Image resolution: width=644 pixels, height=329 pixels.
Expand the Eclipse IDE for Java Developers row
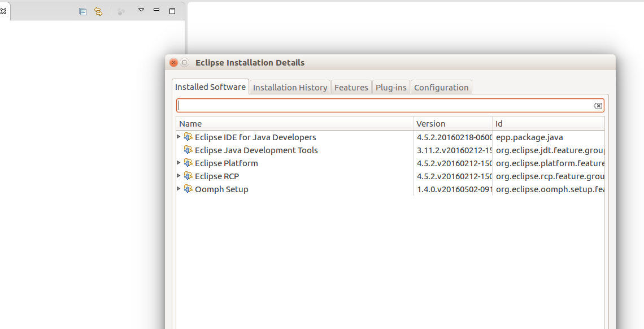tap(179, 136)
